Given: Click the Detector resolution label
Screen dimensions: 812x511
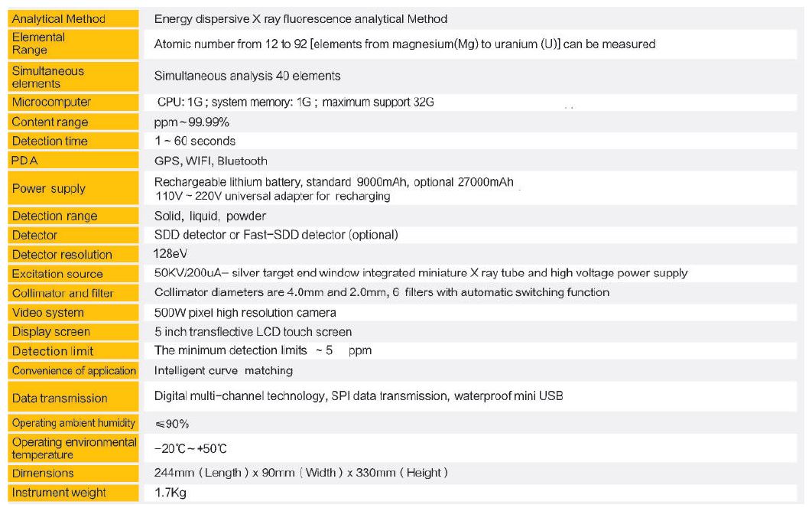Looking at the screenshot, I should pos(62,255).
